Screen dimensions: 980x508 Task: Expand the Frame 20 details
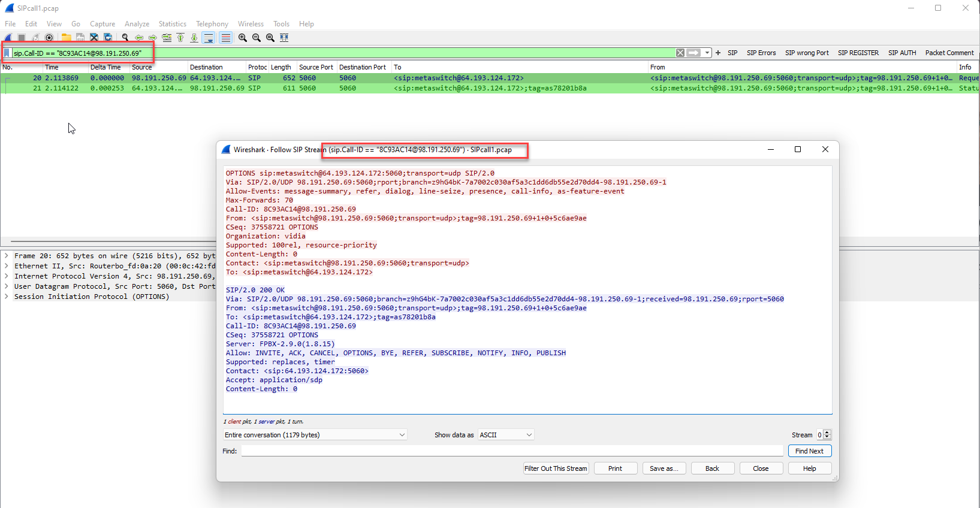pos(7,256)
